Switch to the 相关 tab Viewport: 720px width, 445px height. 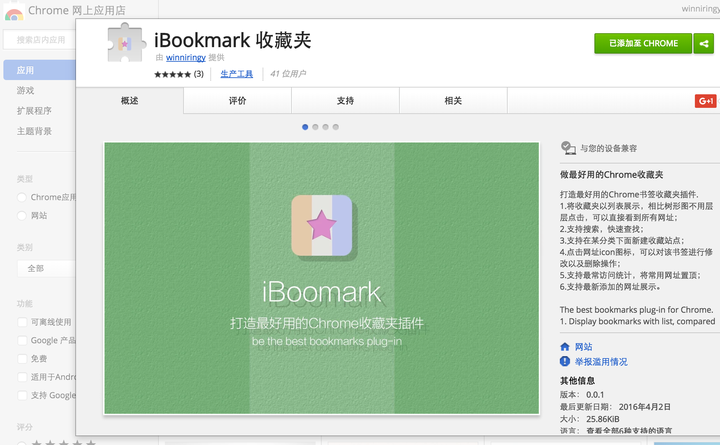click(x=453, y=101)
